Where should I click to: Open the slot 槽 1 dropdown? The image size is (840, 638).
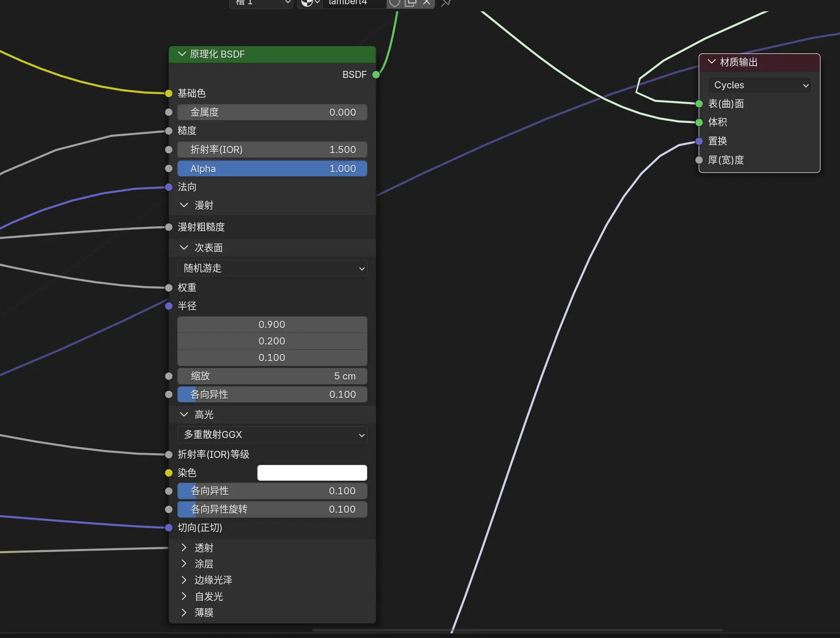(x=261, y=3)
